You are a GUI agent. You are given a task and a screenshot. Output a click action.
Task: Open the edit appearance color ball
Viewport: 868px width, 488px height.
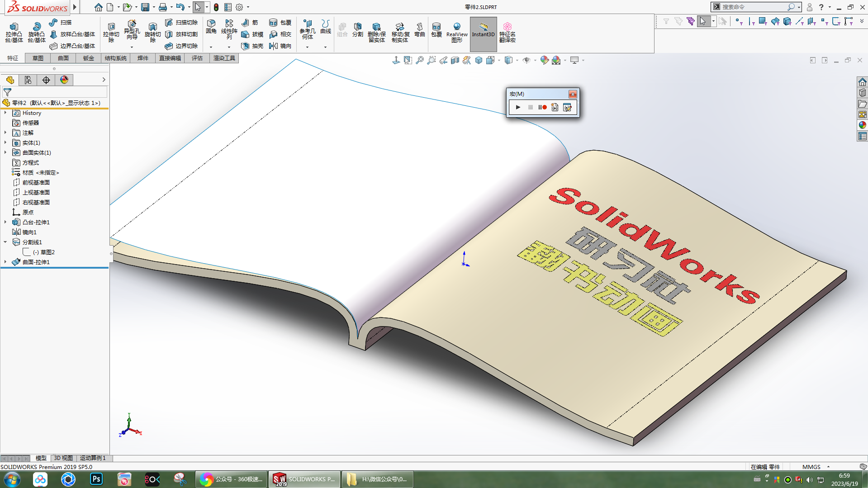(x=544, y=60)
